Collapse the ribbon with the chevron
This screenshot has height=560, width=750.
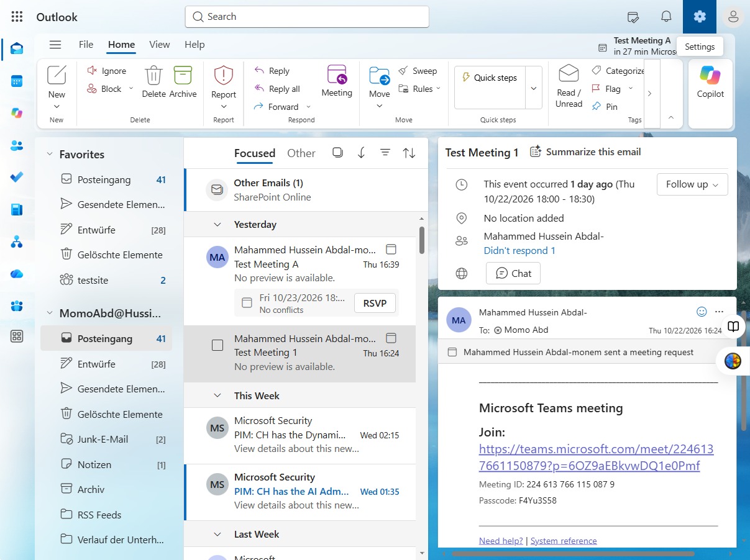(x=670, y=117)
